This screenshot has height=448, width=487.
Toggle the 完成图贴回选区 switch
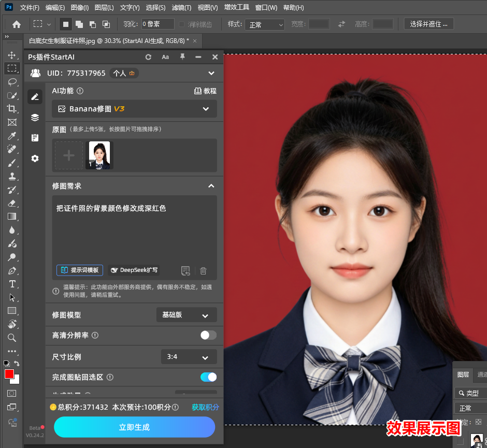coord(208,377)
